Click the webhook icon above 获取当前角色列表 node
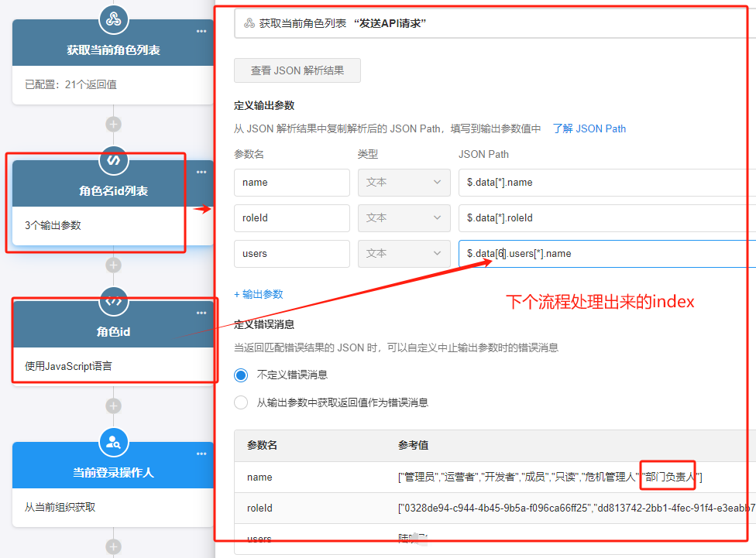Screen dimensions: 756x558 click(113, 19)
